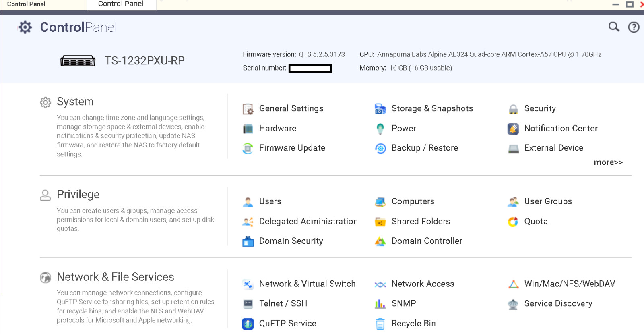
Task: Open the Notification Center icon
Action: tap(513, 129)
